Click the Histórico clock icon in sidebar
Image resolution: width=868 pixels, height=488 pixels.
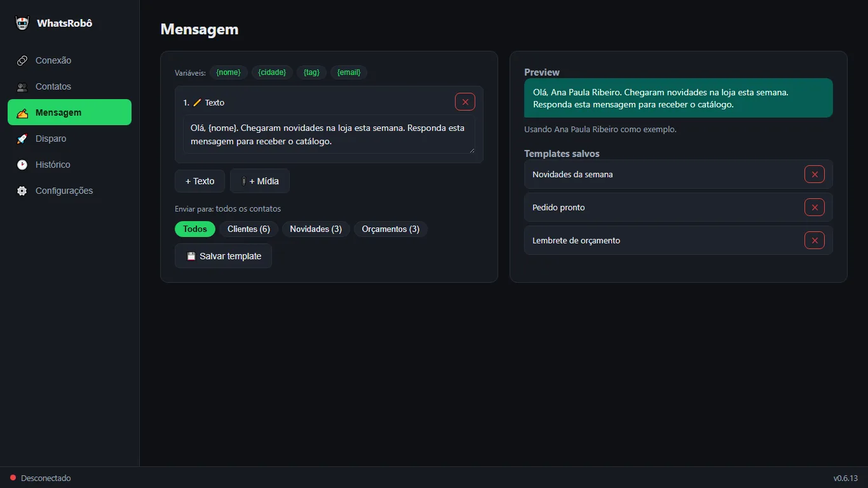point(22,165)
